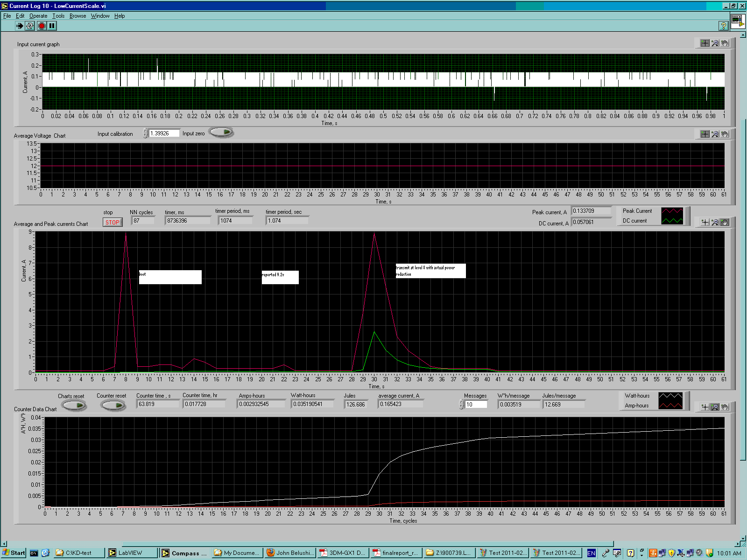Screen dimensions: 747x560
Task: Open the File menu
Action: (x=7, y=16)
